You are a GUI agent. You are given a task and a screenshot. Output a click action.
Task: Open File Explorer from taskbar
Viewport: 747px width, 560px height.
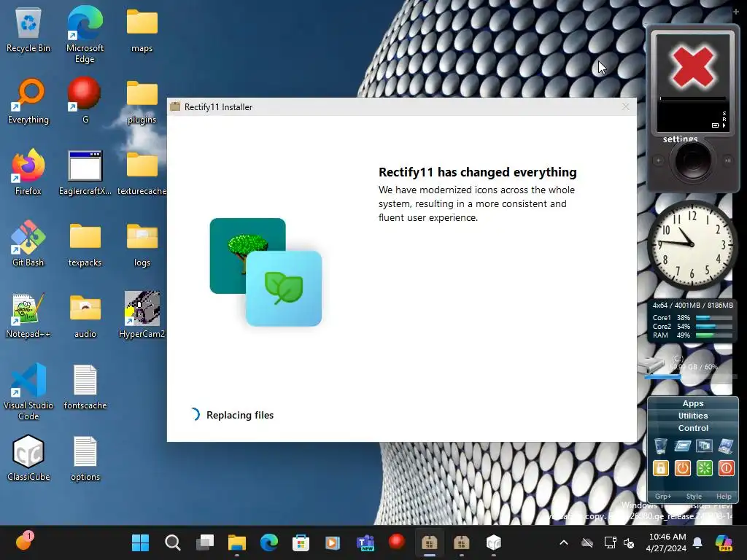[x=237, y=542]
